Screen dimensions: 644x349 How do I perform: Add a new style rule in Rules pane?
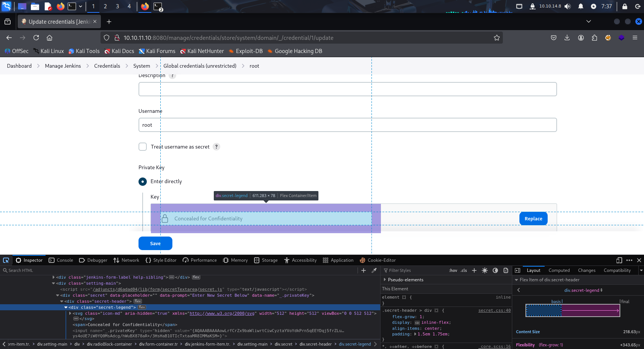click(x=474, y=270)
